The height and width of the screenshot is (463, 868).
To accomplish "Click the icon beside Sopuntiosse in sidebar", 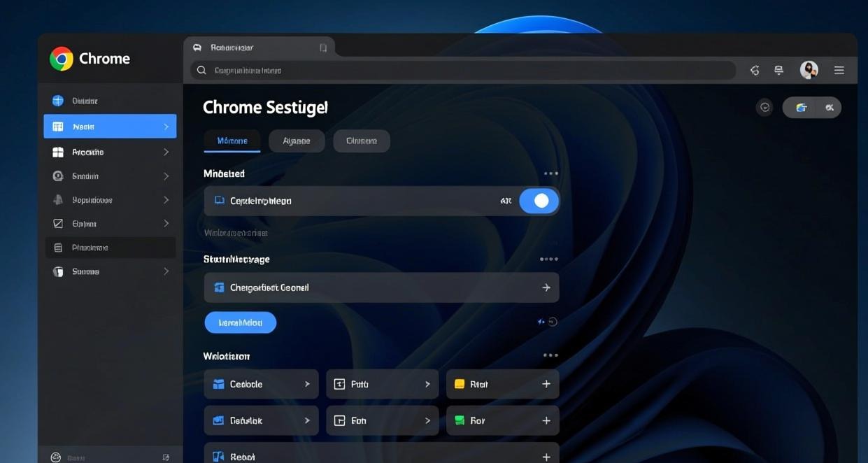I will pos(58,200).
